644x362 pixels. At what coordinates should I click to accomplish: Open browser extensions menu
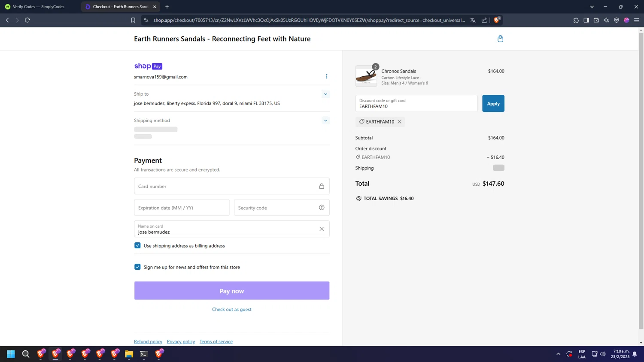coord(576,20)
